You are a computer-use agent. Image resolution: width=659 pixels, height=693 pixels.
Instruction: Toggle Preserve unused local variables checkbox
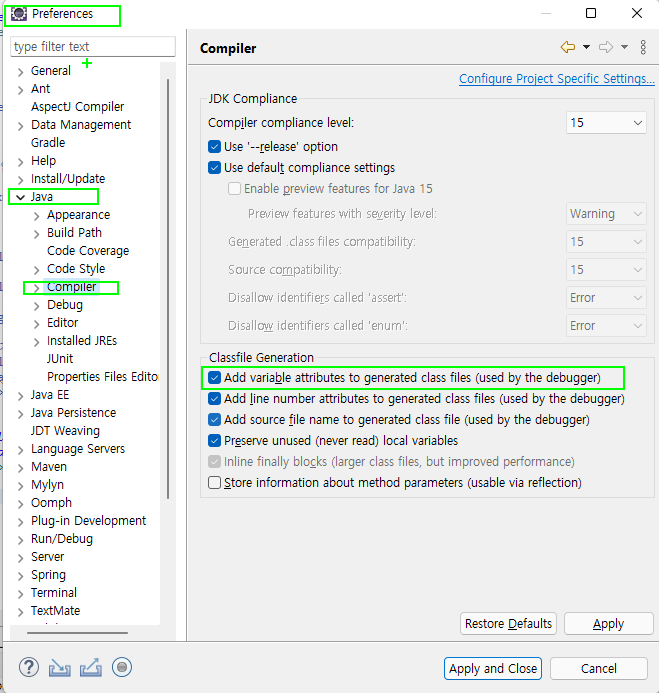214,441
